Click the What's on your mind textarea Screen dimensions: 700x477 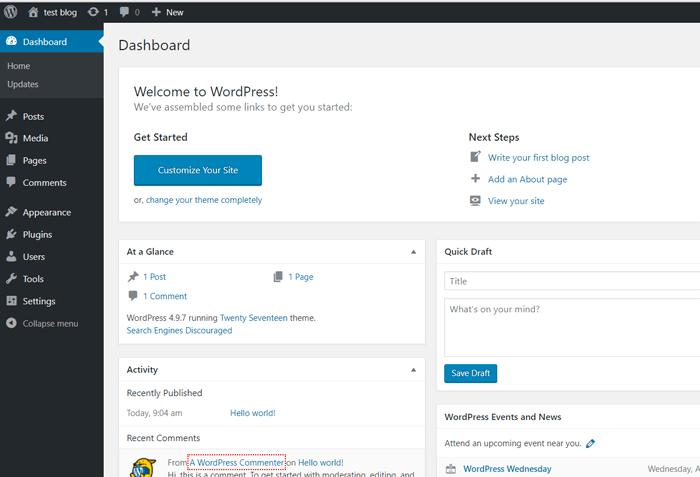[x=572, y=327]
